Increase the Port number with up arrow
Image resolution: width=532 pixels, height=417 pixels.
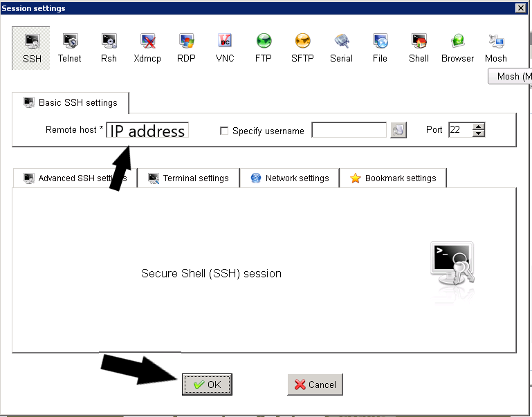tap(479, 127)
